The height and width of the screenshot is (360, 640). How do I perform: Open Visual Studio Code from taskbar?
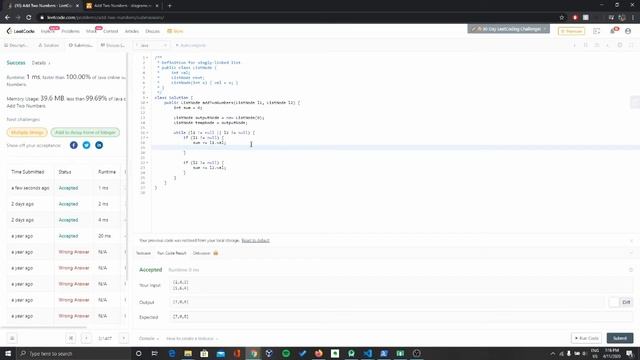pyautogui.click(x=367, y=353)
